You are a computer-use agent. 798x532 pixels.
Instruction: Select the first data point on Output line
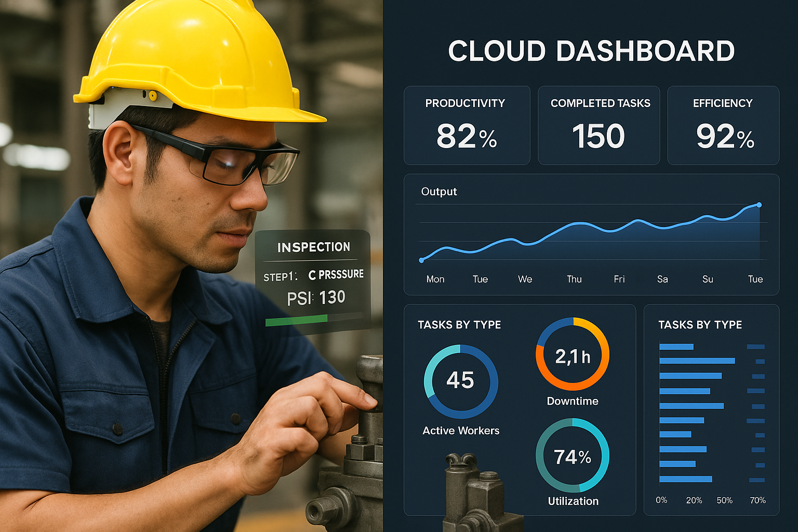coord(421,260)
